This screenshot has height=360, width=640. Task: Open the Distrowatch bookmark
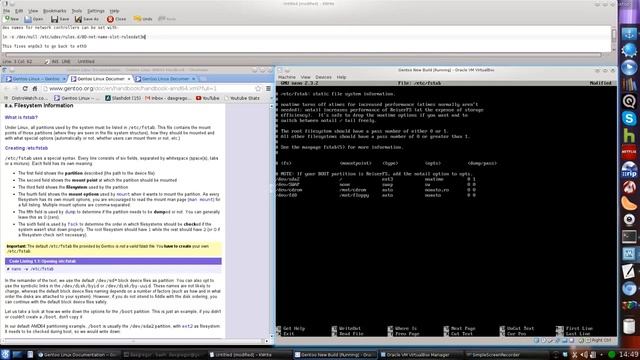(x=25, y=98)
